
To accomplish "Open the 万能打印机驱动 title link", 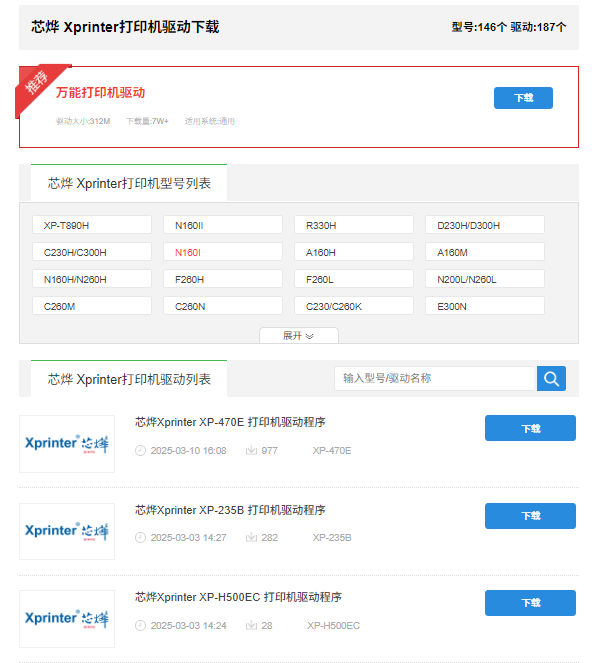I will 100,93.
